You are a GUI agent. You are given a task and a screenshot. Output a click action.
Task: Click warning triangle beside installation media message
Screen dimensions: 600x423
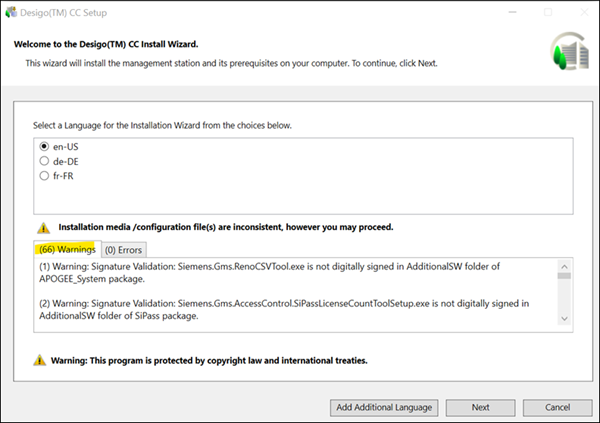pyautogui.click(x=42, y=228)
